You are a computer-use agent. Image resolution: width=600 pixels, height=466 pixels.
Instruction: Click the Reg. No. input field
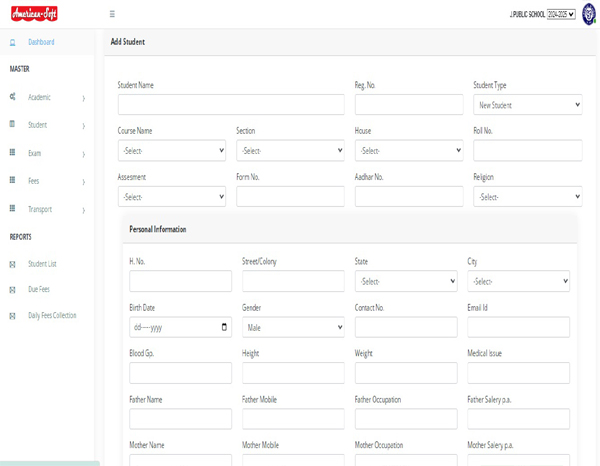(x=409, y=104)
